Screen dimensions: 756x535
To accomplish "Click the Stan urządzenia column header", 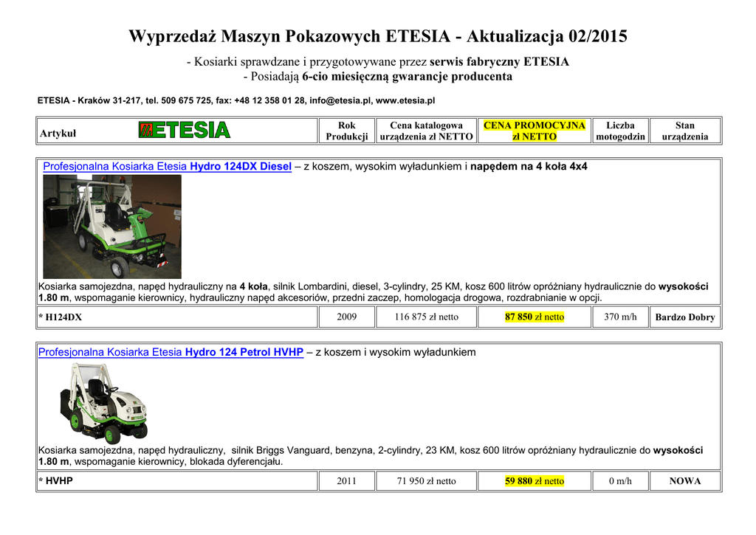I will [x=684, y=131].
